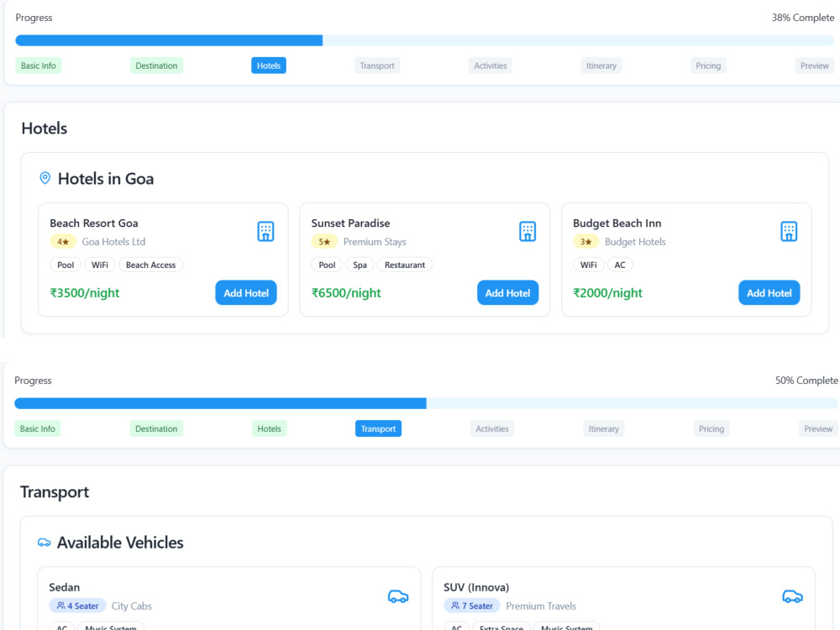Click the Beach Resort Goa hotel name
This screenshot has width=840, height=630.
[94, 223]
